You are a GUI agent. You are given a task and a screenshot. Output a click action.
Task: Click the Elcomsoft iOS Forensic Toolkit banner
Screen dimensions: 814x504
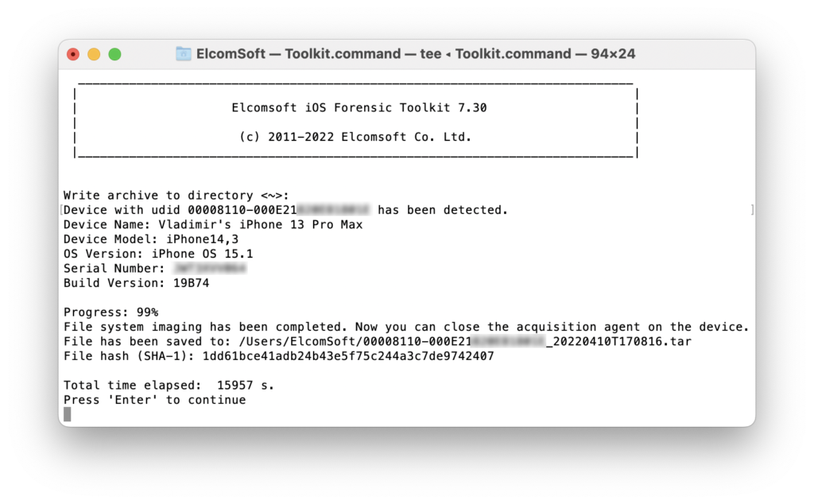tap(355, 107)
